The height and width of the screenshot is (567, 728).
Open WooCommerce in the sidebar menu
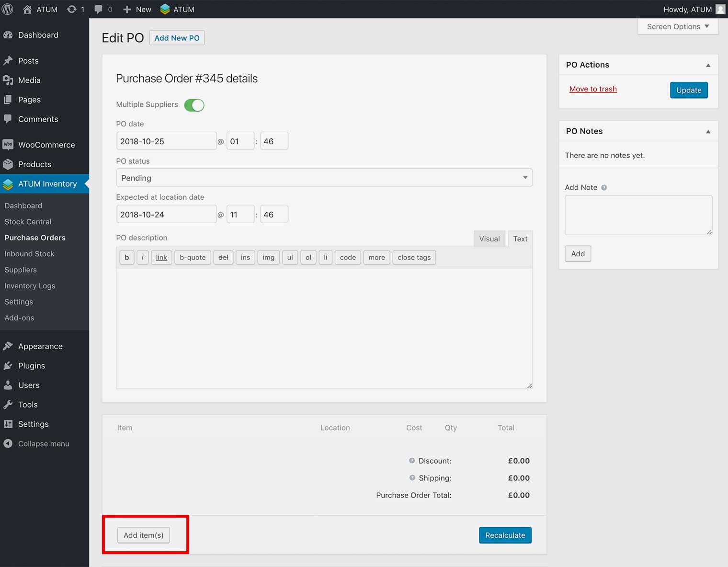coord(46,145)
